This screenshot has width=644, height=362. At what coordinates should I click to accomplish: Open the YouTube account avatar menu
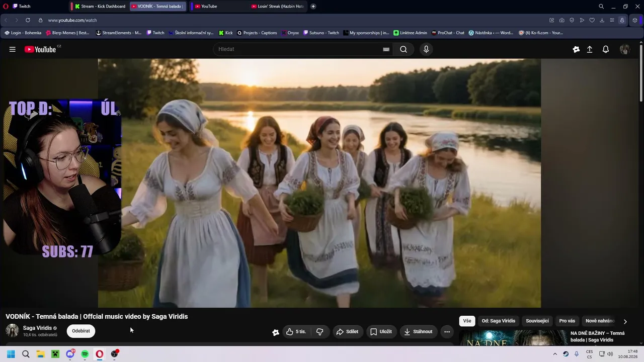(x=625, y=49)
